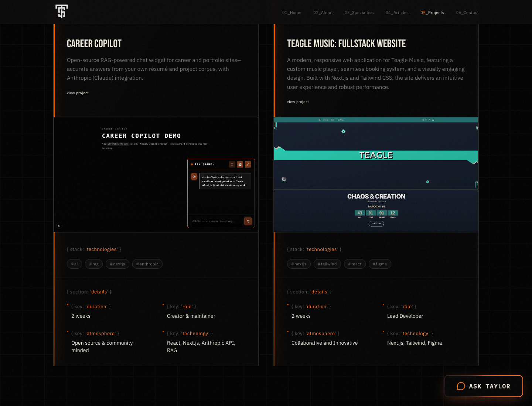Click the Career Copilot description starting 'Open-source RAG-powered'
532x406 pixels.
(x=154, y=69)
